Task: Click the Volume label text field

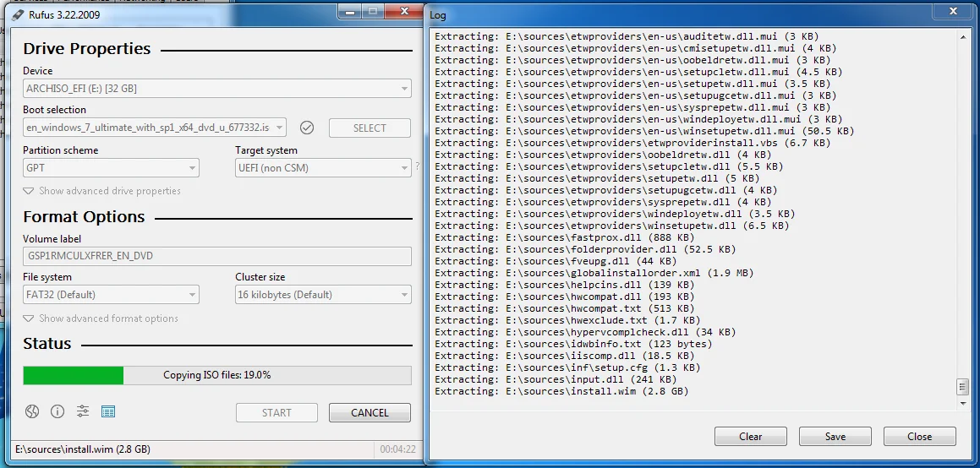Action: 216,256
